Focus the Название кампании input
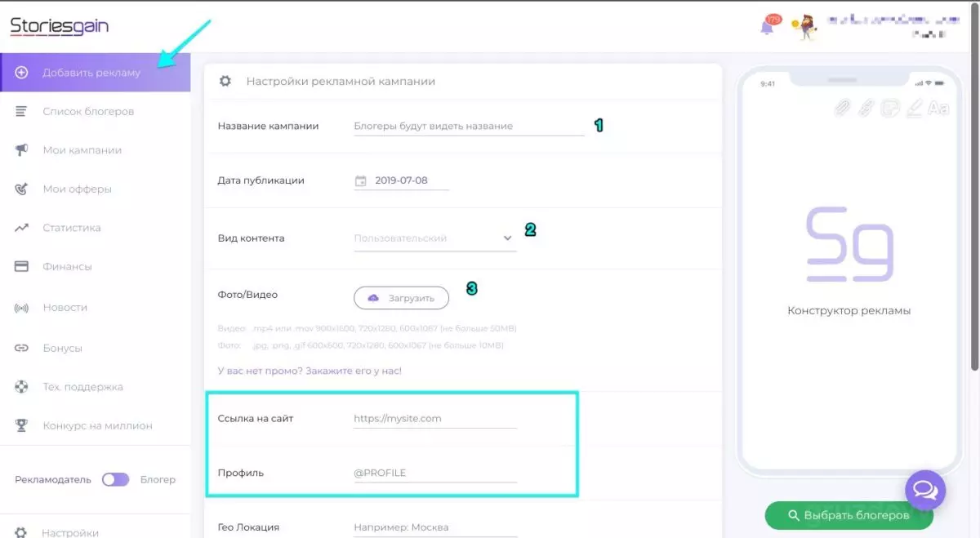Viewport: 980px width, 538px height. tap(469, 126)
